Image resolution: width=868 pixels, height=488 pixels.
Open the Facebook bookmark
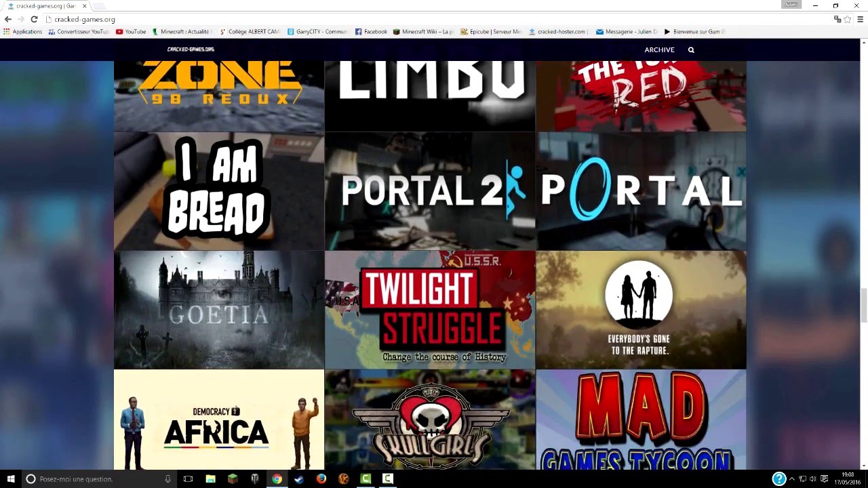click(371, 31)
